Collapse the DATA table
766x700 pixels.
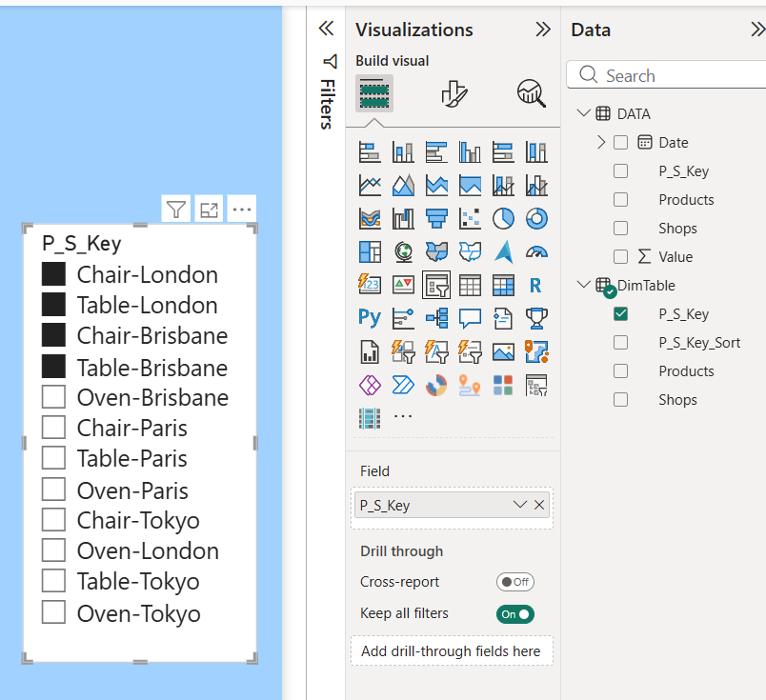[583, 113]
